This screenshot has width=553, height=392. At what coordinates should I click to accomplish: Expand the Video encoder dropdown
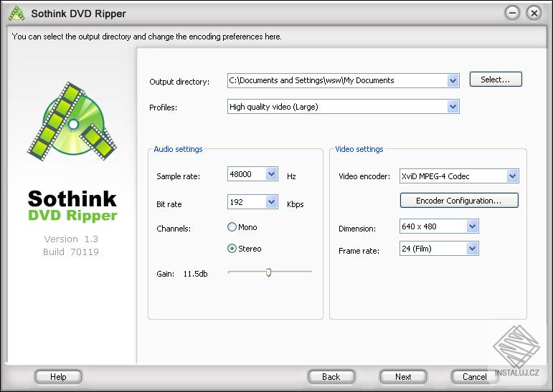point(512,176)
